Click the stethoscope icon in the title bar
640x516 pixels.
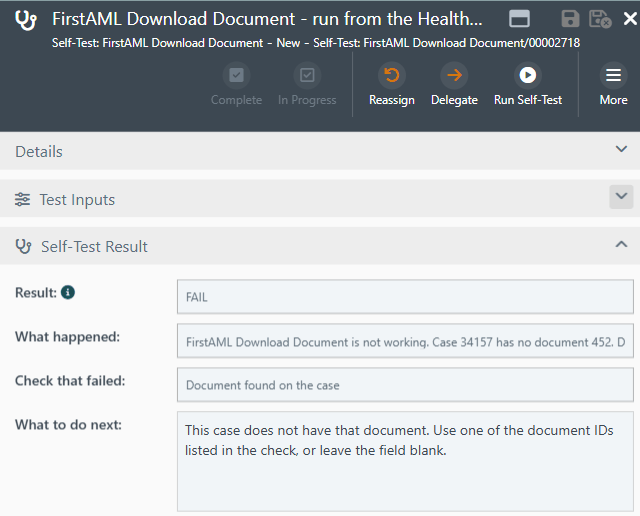tap(26, 20)
